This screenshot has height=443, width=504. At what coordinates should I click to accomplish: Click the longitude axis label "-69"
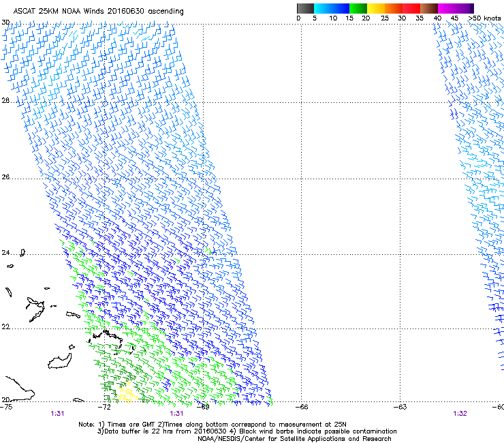pyautogui.click(x=203, y=407)
